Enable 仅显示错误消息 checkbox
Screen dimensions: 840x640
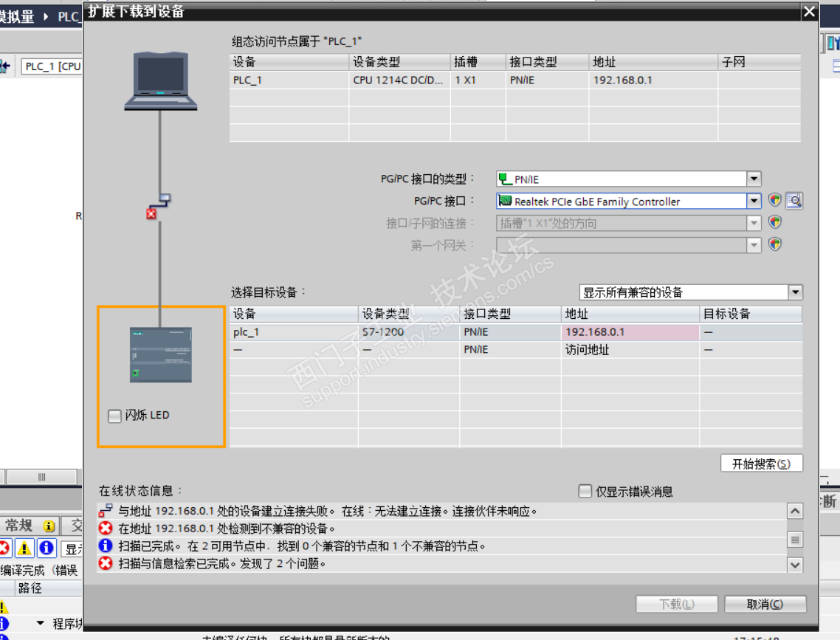(585, 491)
